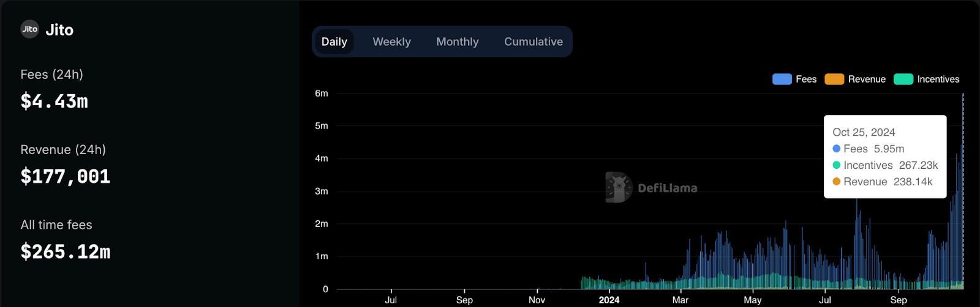Select the Daily tab

(x=334, y=42)
